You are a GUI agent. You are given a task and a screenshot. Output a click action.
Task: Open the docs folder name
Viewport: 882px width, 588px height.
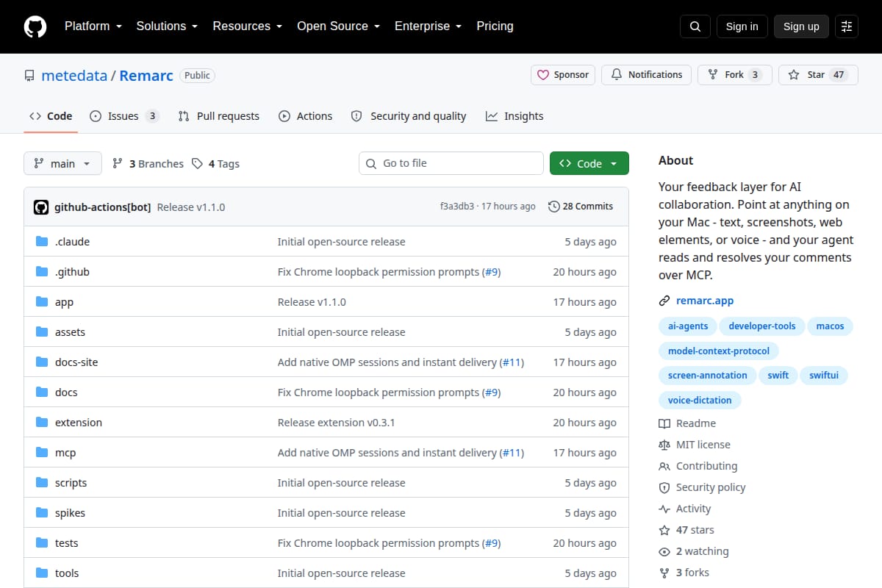[66, 392]
